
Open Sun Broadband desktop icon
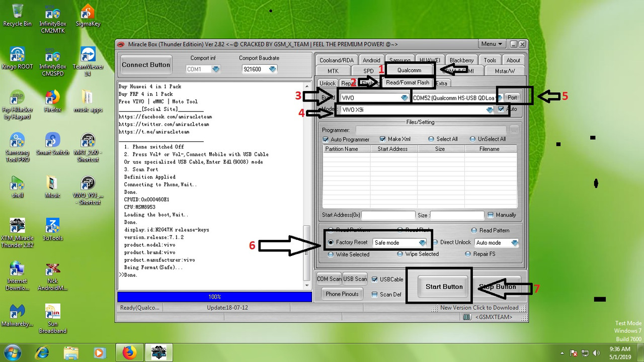click(x=53, y=318)
